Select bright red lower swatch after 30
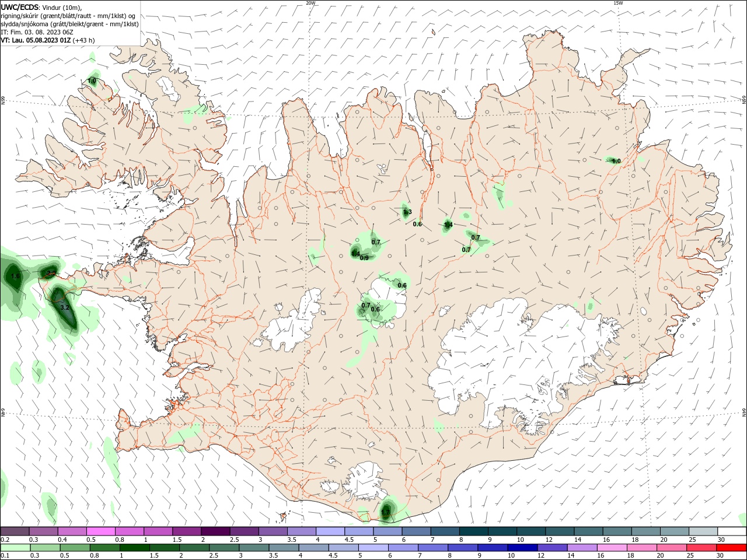The image size is (747, 560). click(732, 548)
